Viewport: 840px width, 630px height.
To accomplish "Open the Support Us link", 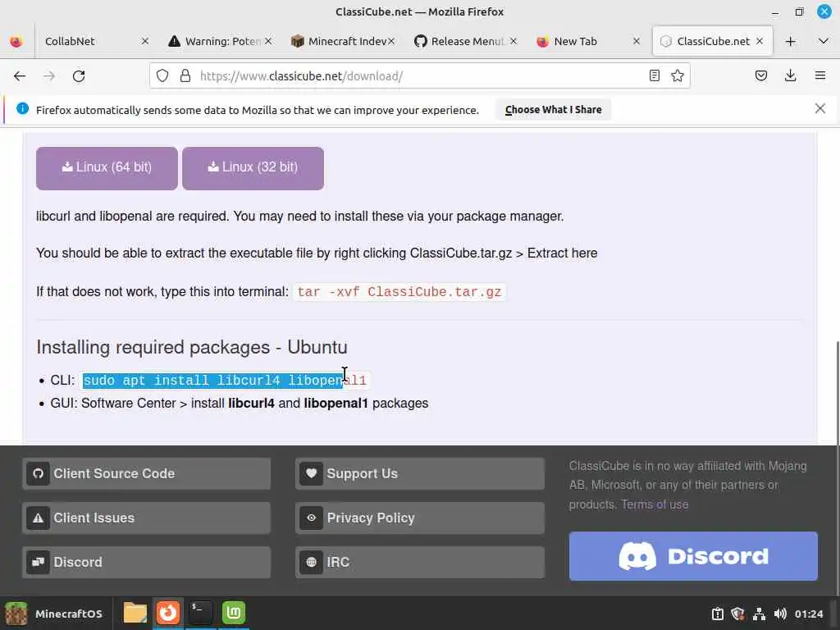I will tap(420, 473).
